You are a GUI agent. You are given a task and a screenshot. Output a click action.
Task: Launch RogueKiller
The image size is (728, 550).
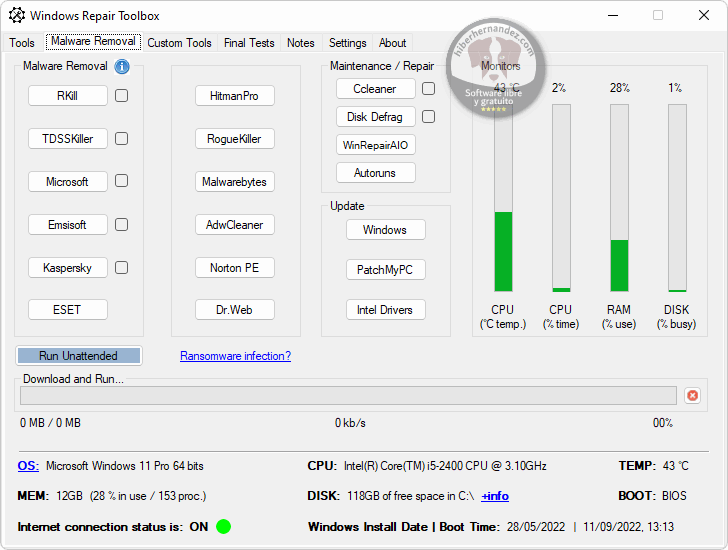pos(234,138)
